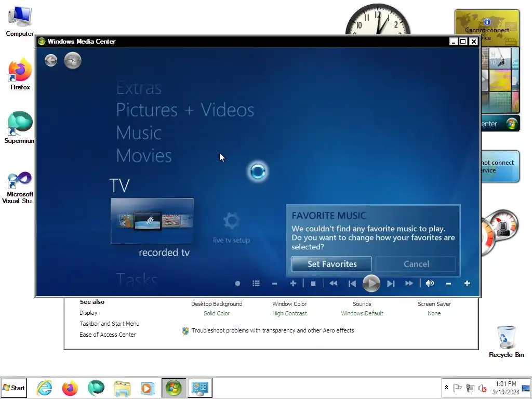Click channel down minus button
This screenshot has height=399, width=532.
[274, 283]
